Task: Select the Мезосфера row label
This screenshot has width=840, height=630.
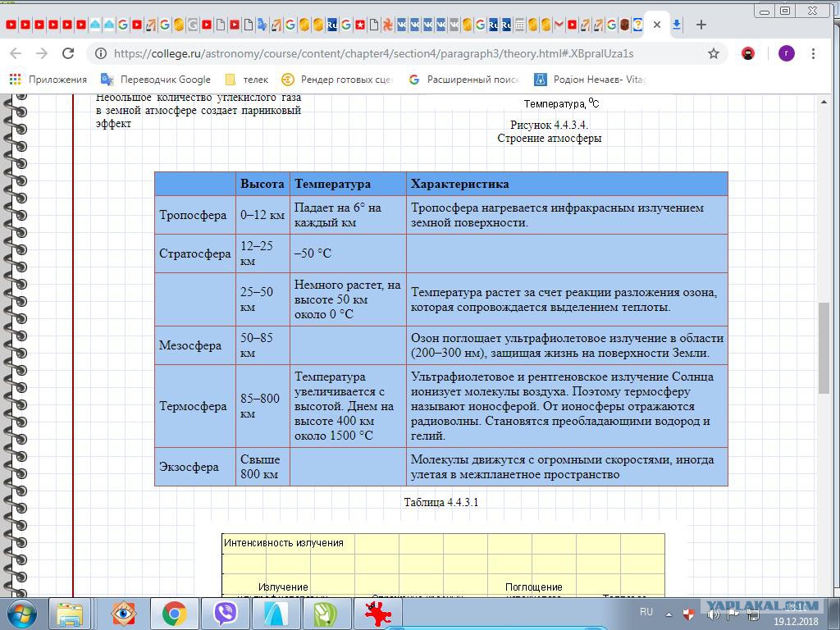Action: coord(190,345)
